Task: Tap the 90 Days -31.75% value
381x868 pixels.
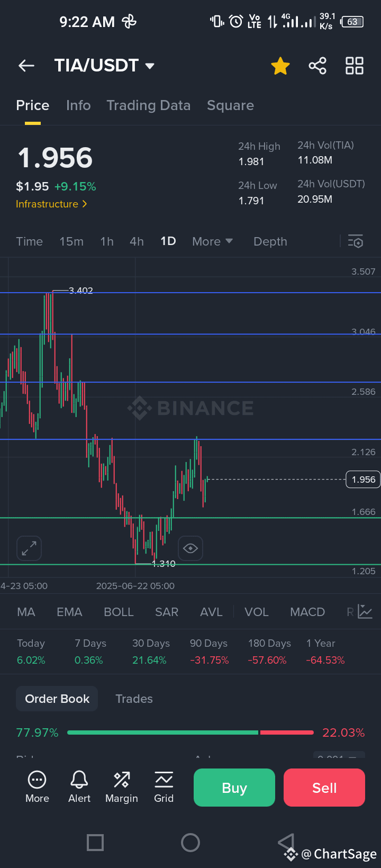Action: click(210, 660)
